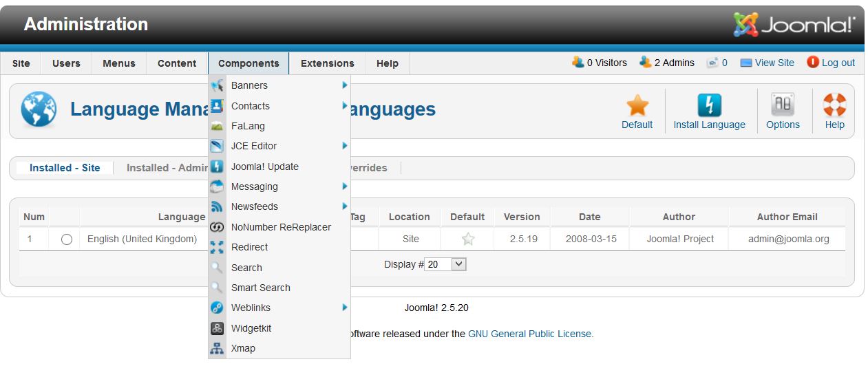Choose FaLang from Components menu
This screenshot has width=868, height=375.
pyautogui.click(x=279, y=126)
